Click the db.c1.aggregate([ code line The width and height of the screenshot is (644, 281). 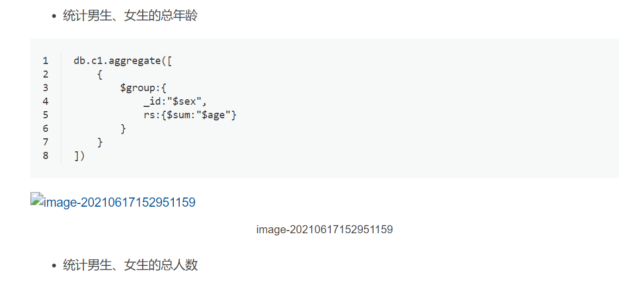click(123, 61)
